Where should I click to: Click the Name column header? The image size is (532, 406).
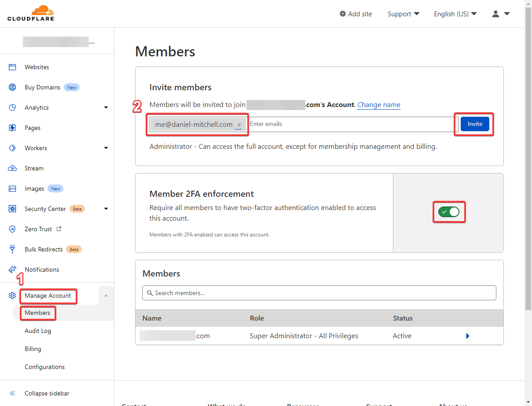coord(152,318)
